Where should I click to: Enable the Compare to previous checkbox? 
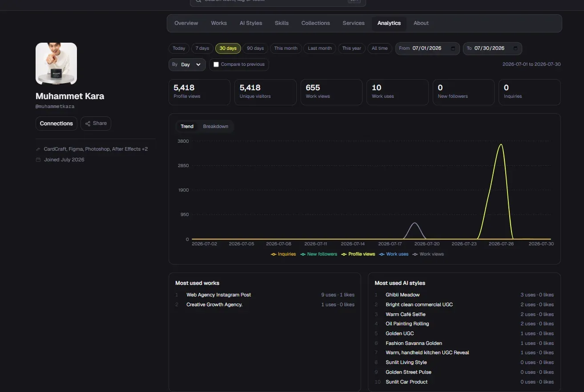(x=216, y=64)
